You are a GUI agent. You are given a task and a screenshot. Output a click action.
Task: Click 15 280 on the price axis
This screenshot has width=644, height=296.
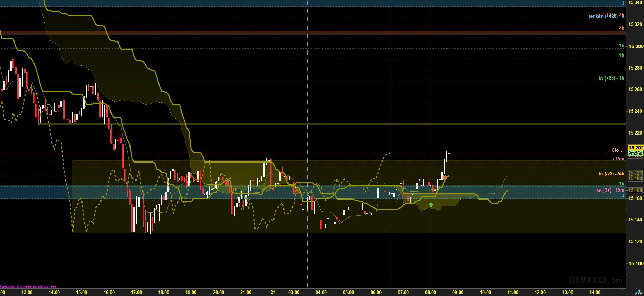coord(636,68)
